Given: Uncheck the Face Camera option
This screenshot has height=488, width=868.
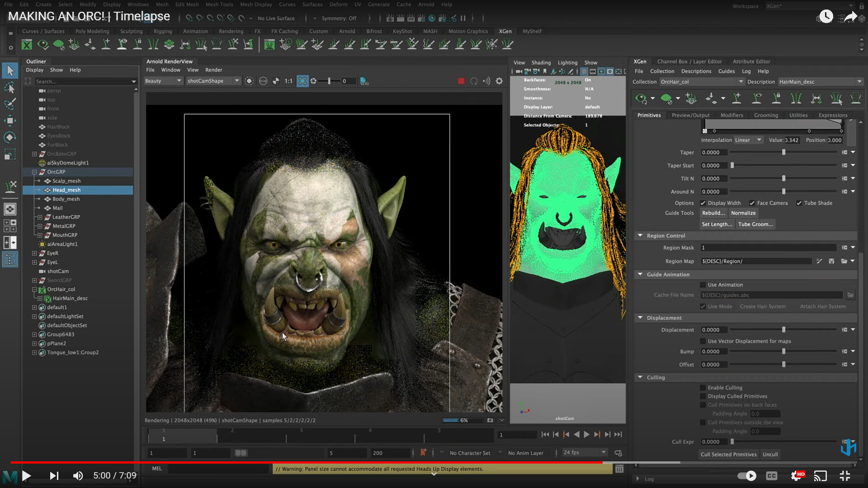Looking at the screenshot, I should tap(752, 203).
